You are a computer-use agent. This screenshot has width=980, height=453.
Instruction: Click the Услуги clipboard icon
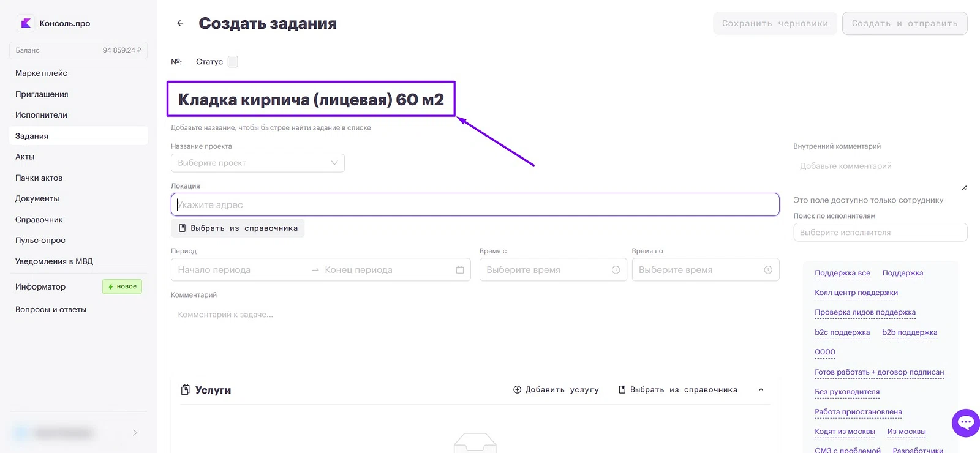186,390
